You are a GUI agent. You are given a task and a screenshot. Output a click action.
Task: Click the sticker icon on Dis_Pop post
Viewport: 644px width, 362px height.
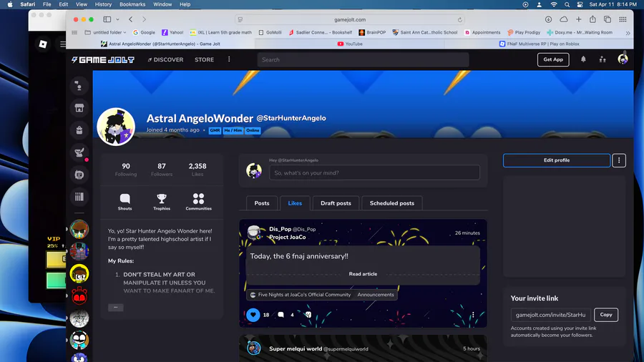(x=308, y=315)
